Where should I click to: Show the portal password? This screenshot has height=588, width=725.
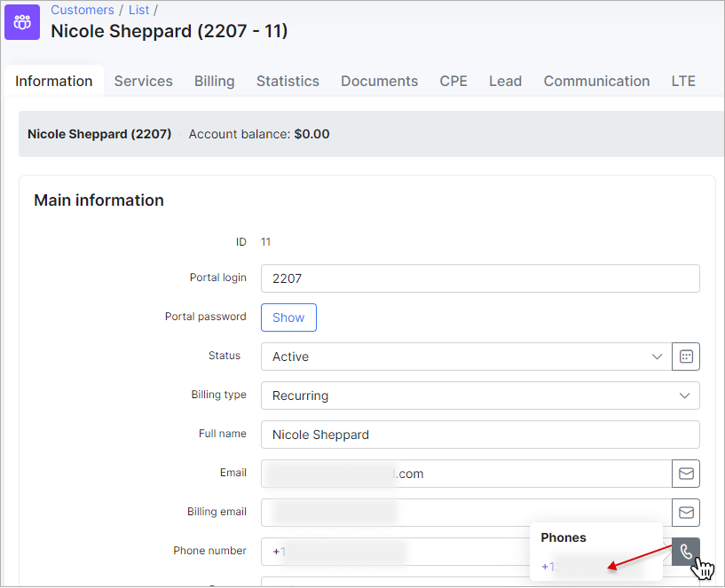[x=288, y=318]
